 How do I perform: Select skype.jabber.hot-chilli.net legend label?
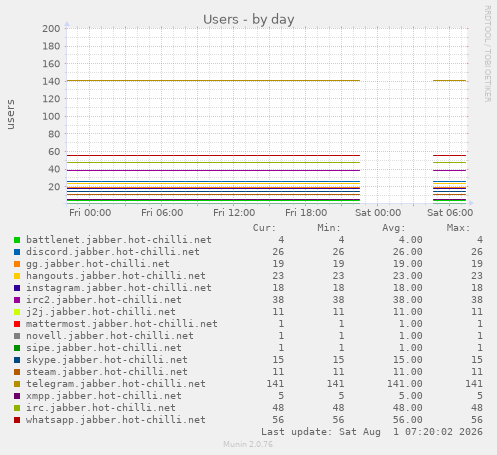click(107, 360)
